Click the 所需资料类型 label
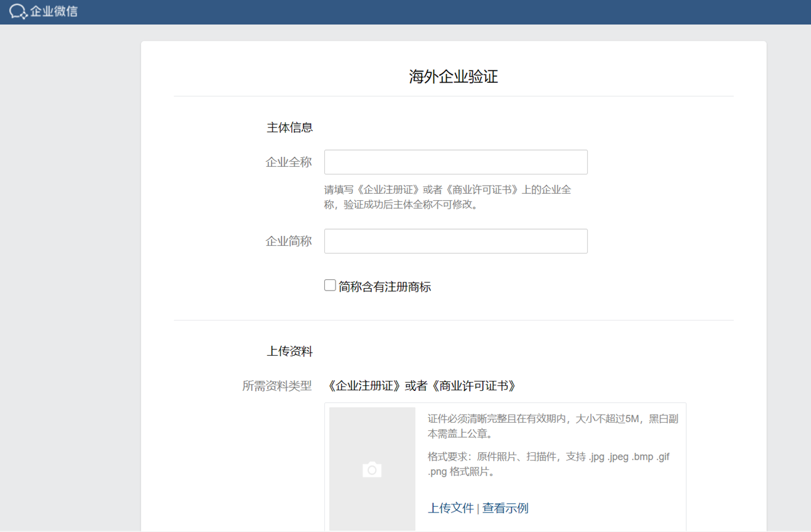This screenshot has width=811, height=532. click(277, 386)
